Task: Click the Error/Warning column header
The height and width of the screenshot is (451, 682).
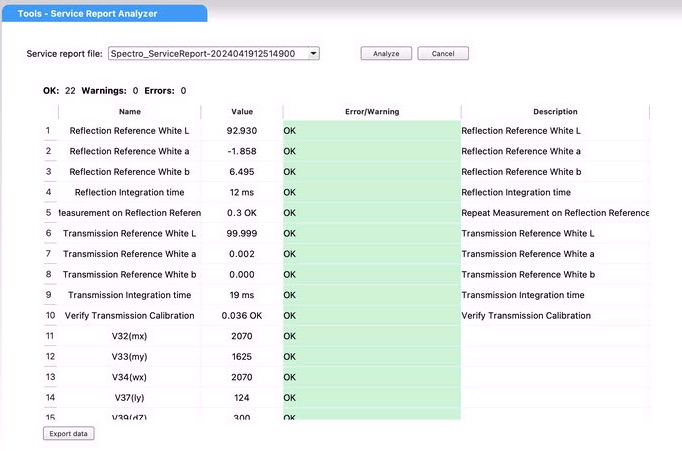Action: (371, 112)
